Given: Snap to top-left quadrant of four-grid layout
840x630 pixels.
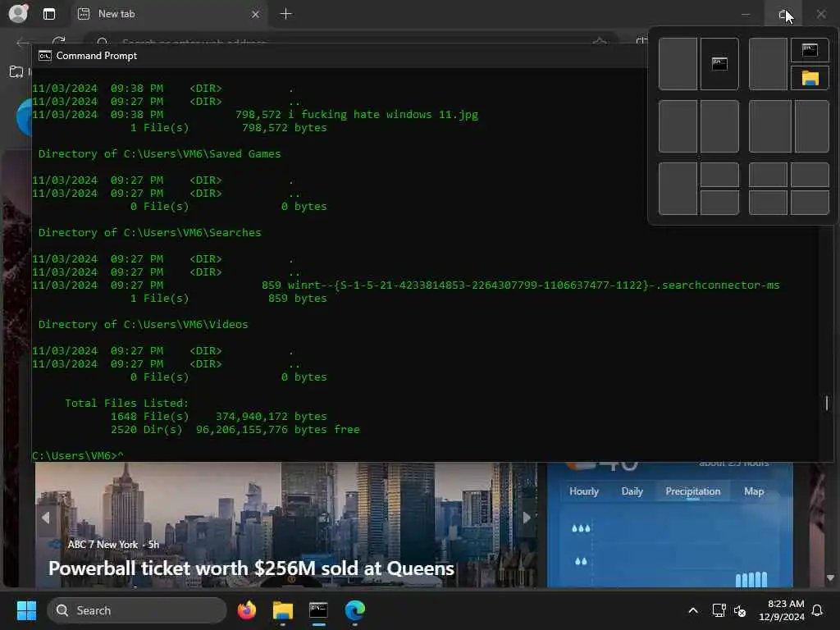Looking at the screenshot, I should [768, 175].
